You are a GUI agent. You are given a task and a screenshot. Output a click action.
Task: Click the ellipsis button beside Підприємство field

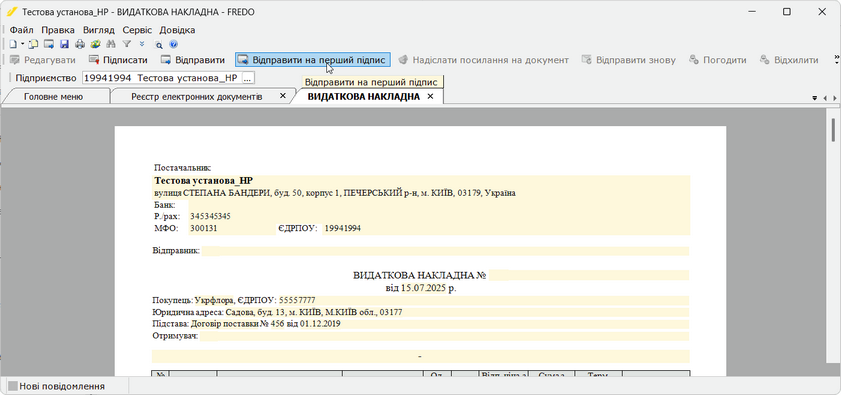[248, 78]
